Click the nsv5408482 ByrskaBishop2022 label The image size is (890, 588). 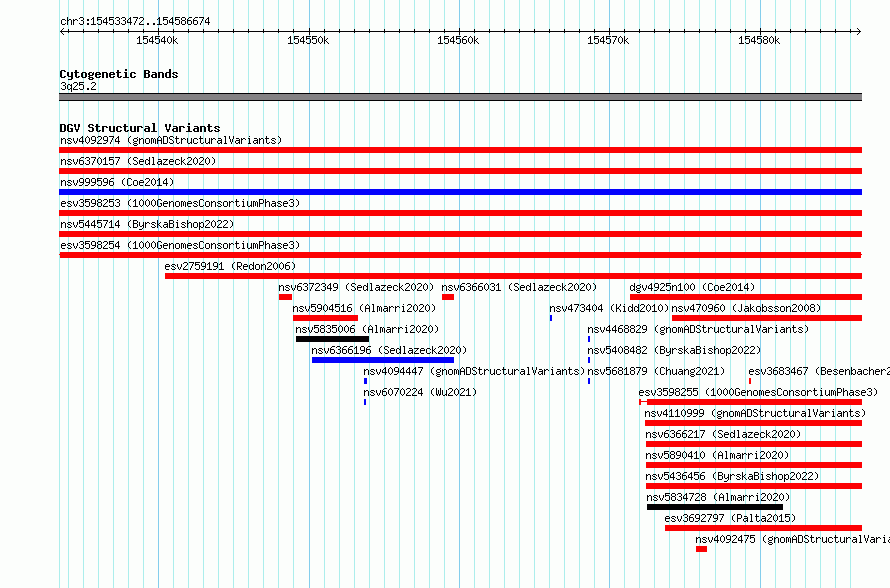tap(674, 350)
